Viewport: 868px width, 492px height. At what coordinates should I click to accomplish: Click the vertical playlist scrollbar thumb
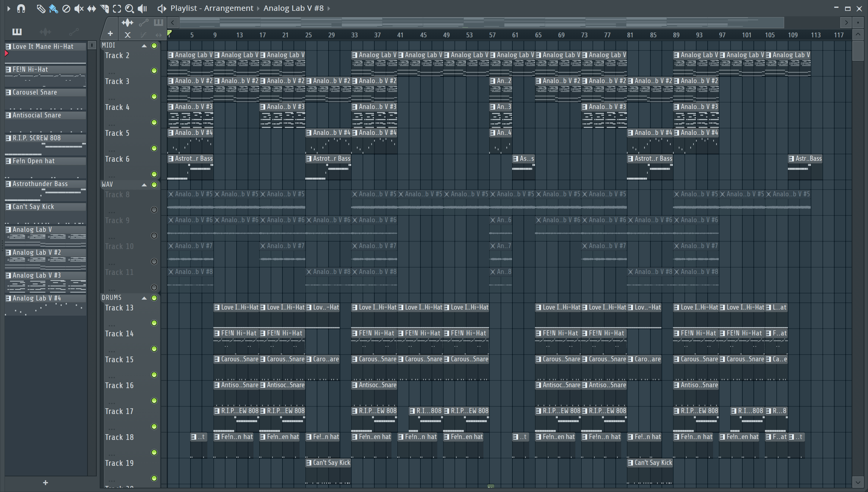[858, 51]
